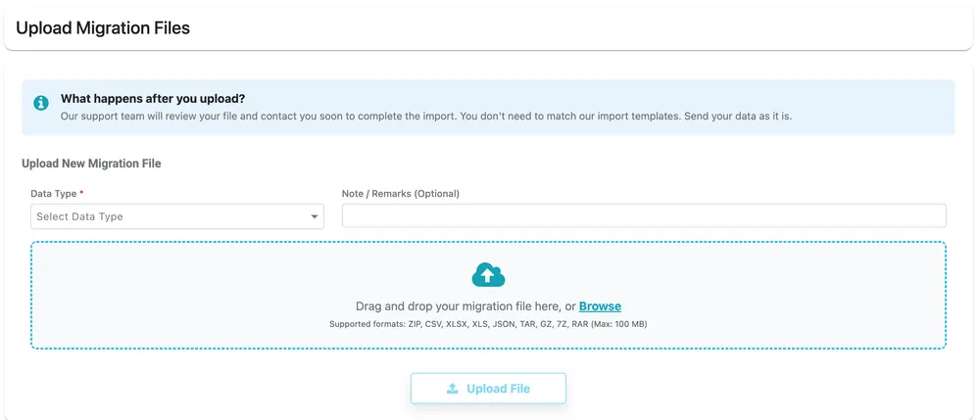Image resolution: width=980 pixels, height=420 pixels.
Task: Click the cloud upload icon
Action: pos(488,274)
